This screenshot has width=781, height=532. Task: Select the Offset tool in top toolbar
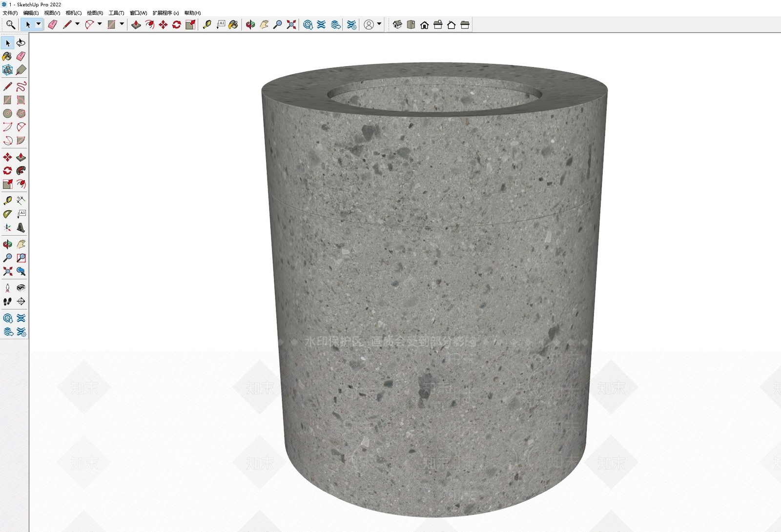click(x=150, y=24)
